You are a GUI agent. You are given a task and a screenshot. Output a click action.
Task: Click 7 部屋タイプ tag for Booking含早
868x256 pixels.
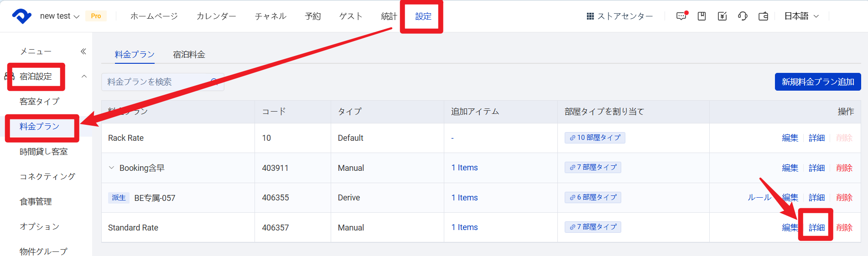[x=593, y=167]
